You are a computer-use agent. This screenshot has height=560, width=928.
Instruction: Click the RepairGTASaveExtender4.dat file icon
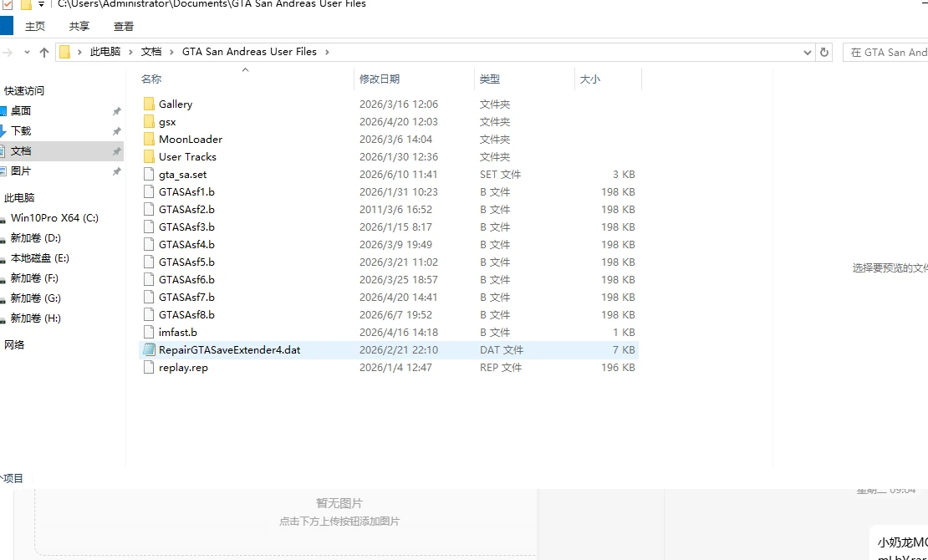[149, 350]
